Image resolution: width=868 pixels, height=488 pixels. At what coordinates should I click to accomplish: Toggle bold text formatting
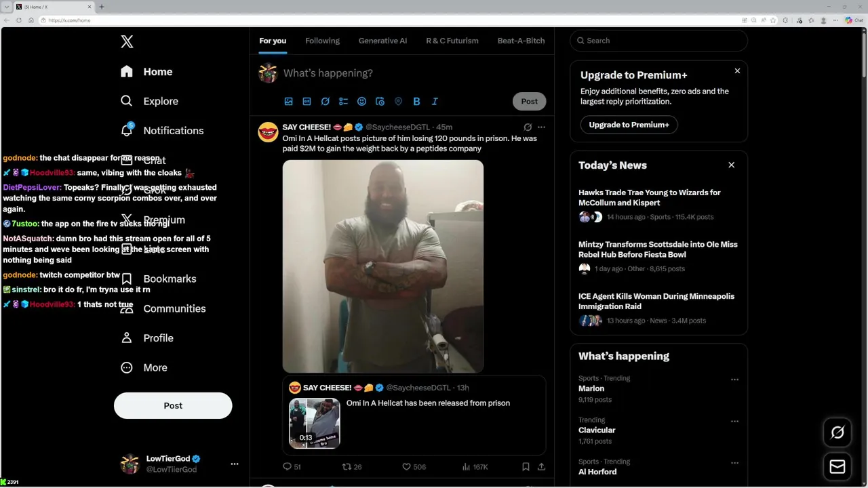click(x=416, y=101)
